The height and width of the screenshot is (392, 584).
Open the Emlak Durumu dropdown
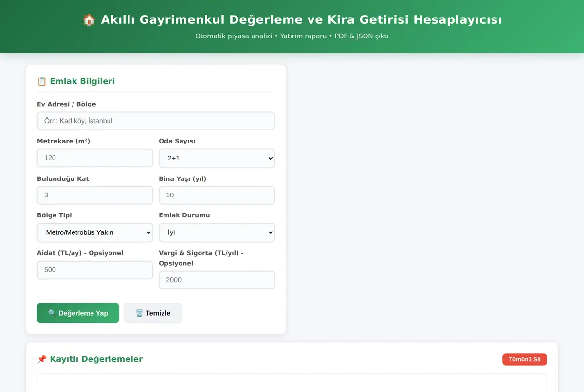click(217, 232)
